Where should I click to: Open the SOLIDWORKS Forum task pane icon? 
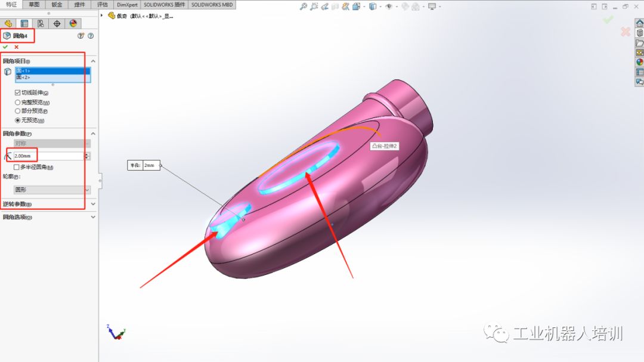point(639,82)
